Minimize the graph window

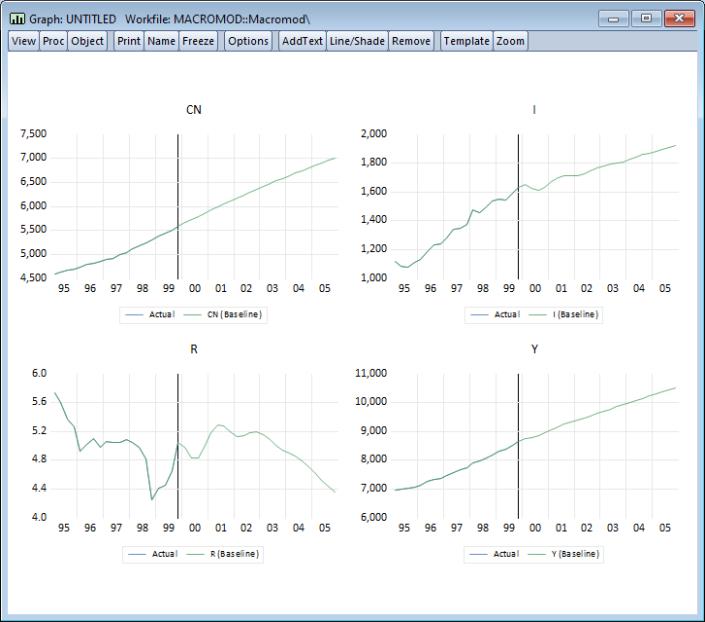615,19
